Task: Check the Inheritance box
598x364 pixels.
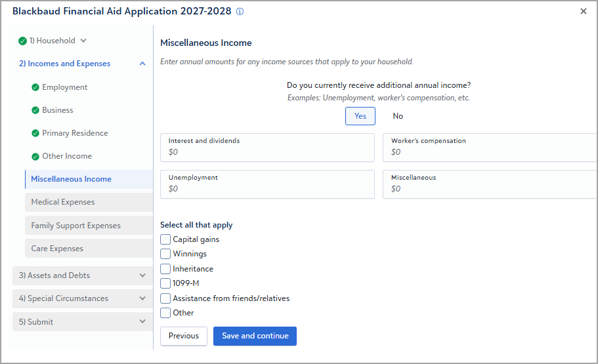Action: coord(165,269)
